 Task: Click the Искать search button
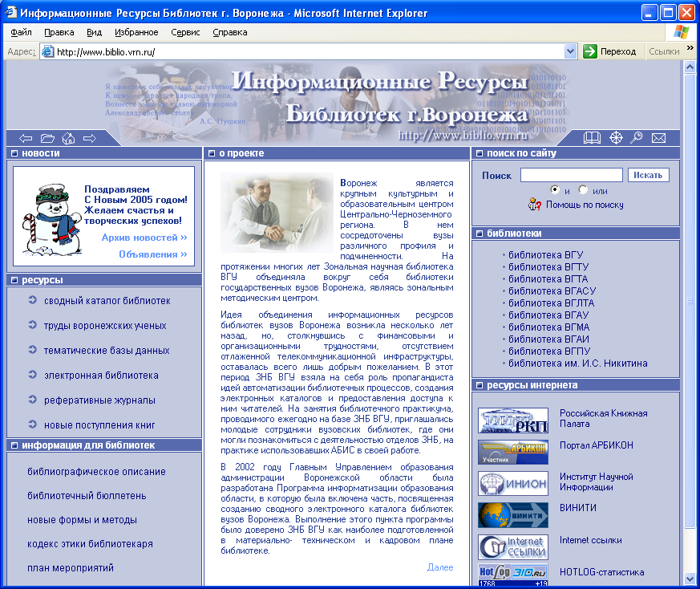pyautogui.click(x=648, y=175)
